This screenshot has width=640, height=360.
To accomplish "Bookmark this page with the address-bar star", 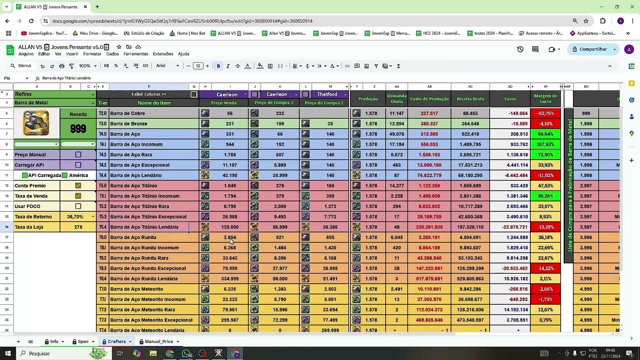I will point(586,21).
